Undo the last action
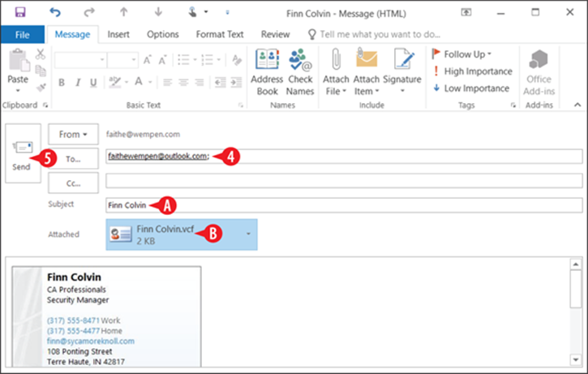 tap(55, 12)
